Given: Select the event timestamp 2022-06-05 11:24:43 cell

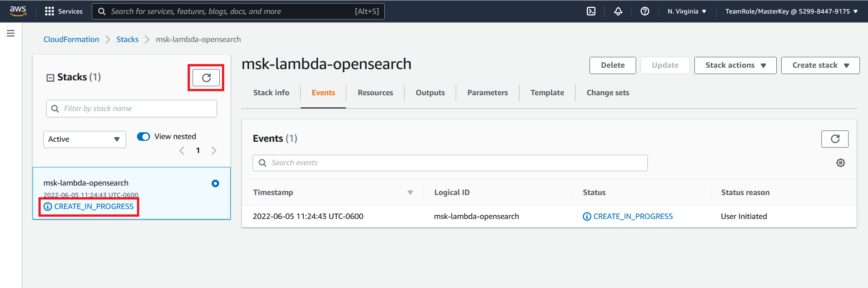Looking at the screenshot, I should coord(308,217).
